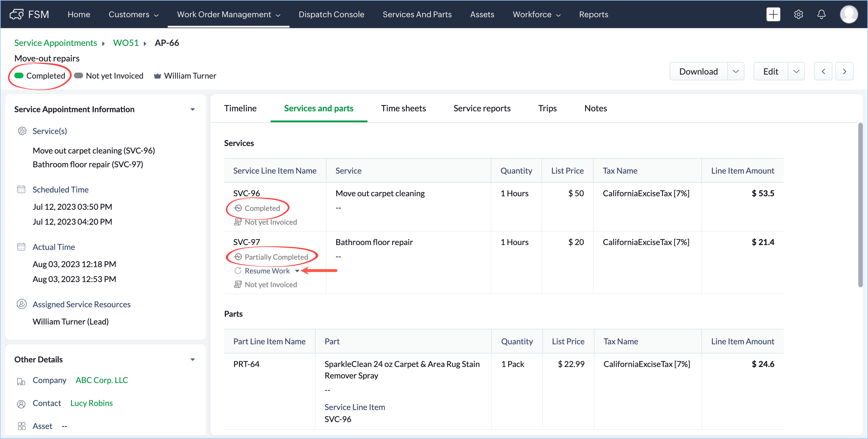Open Services And Parts menu item

coord(417,14)
